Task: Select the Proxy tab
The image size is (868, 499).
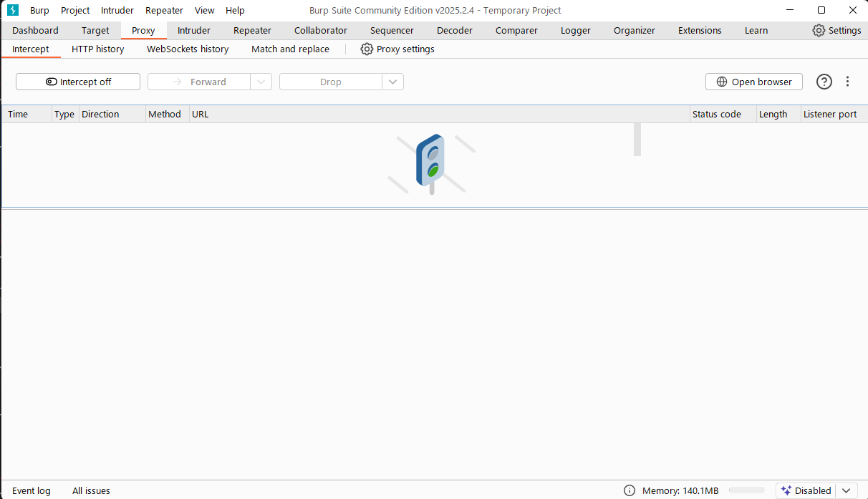Action: point(143,30)
